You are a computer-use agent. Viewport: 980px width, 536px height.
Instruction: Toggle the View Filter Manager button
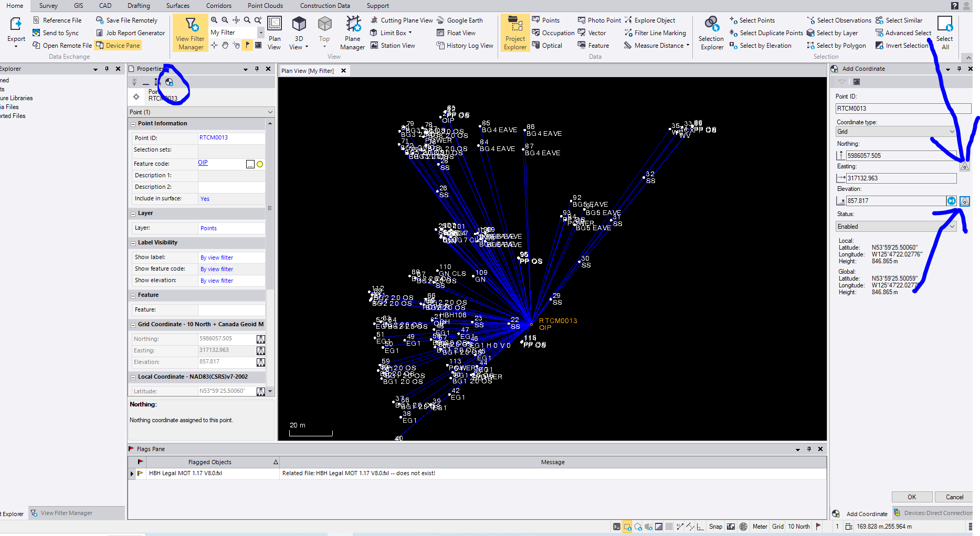click(191, 33)
